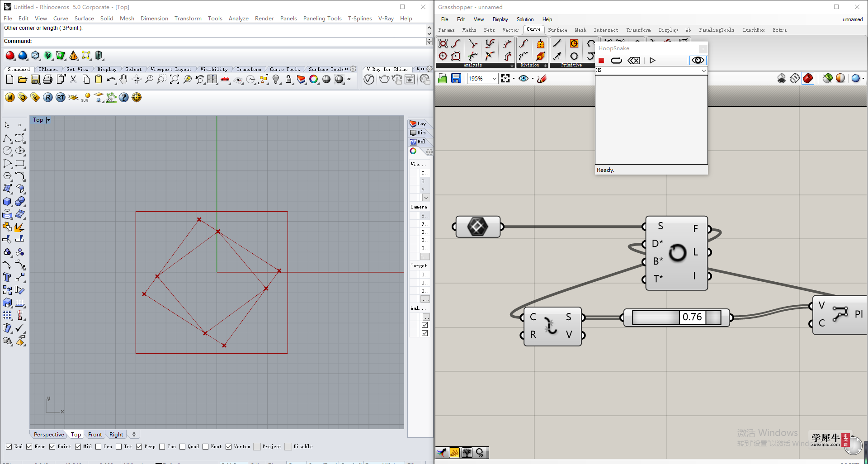This screenshot has width=868, height=464.
Task: Click the four-viewport layout icon
Action: 212,80
